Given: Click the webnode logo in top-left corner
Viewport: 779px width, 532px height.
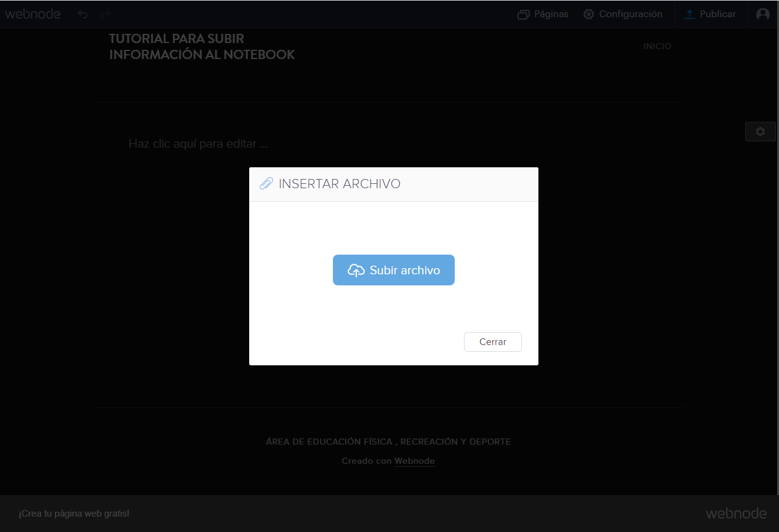Looking at the screenshot, I should pyautogui.click(x=33, y=14).
